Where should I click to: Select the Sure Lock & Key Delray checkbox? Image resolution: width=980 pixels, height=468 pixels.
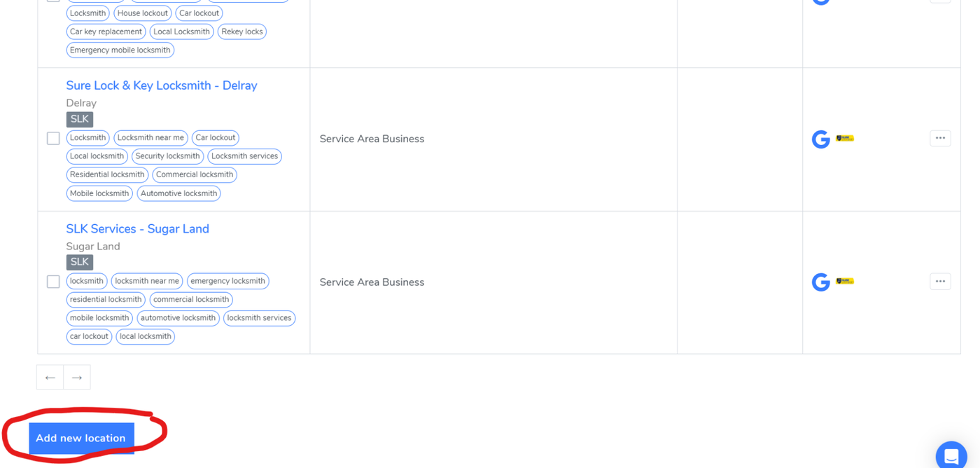click(x=53, y=139)
